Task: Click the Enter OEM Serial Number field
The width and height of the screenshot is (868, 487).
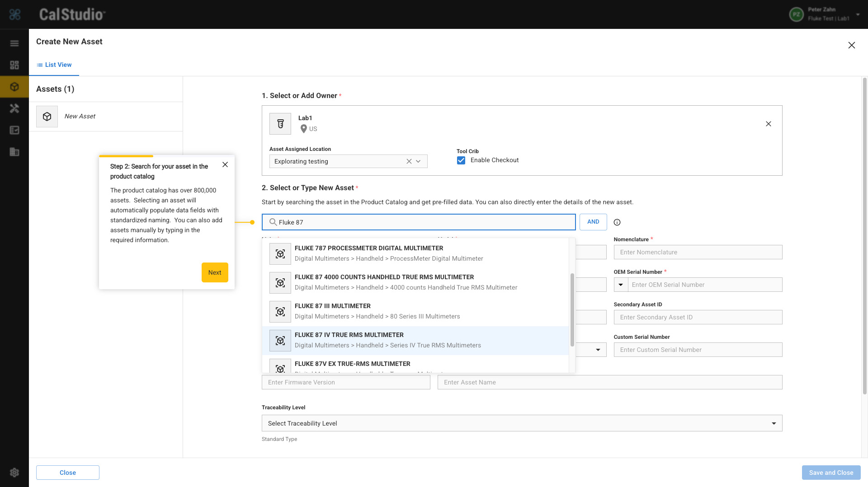Action: pyautogui.click(x=705, y=285)
